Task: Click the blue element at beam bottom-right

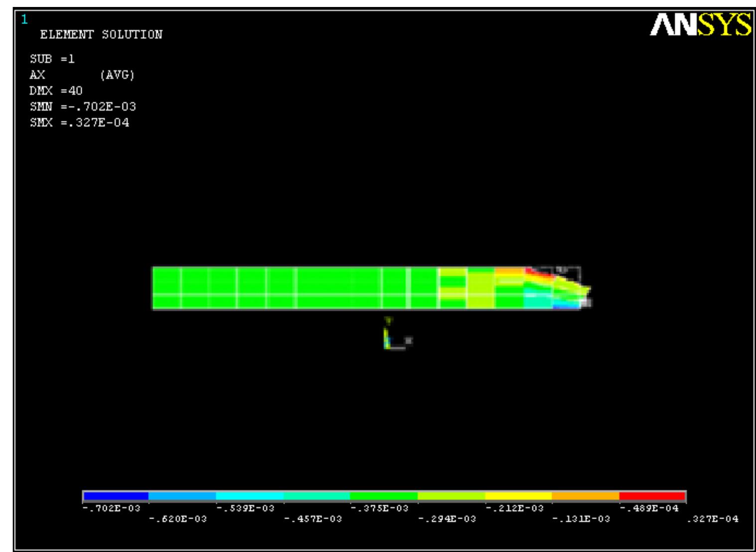Action: 566,306
